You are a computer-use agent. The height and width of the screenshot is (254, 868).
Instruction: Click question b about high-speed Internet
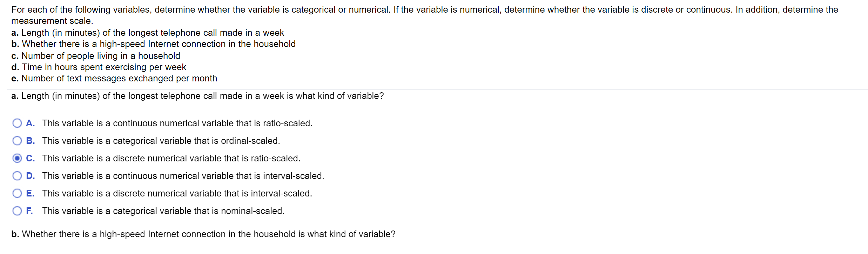203,234
